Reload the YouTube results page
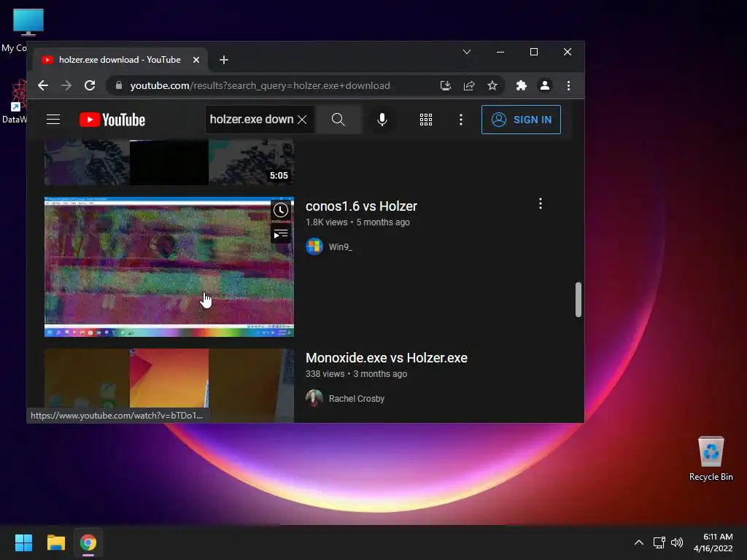The height and width of the screenshot is (560, 747). click(90, 86)
